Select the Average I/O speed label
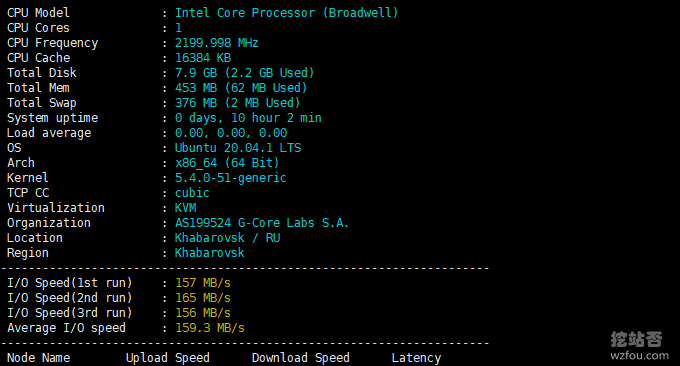 [66, 328]
